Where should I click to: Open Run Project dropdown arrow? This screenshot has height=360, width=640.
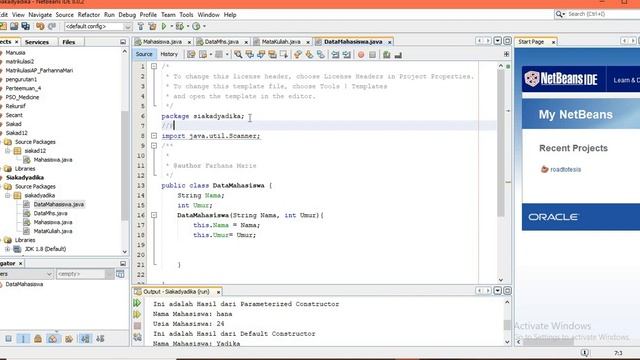171,26
